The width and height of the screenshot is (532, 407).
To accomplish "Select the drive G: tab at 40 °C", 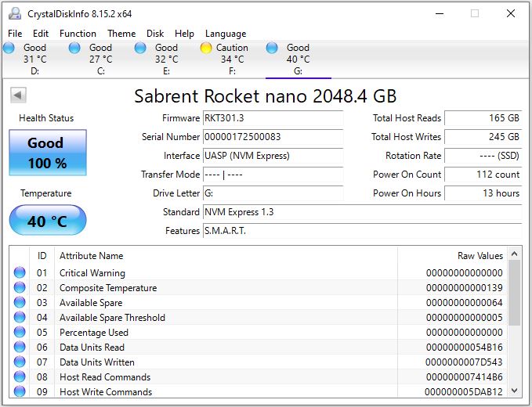I will 298,59.
